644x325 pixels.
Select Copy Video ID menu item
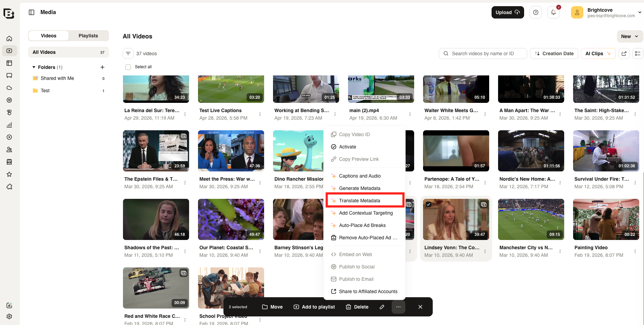364,134
